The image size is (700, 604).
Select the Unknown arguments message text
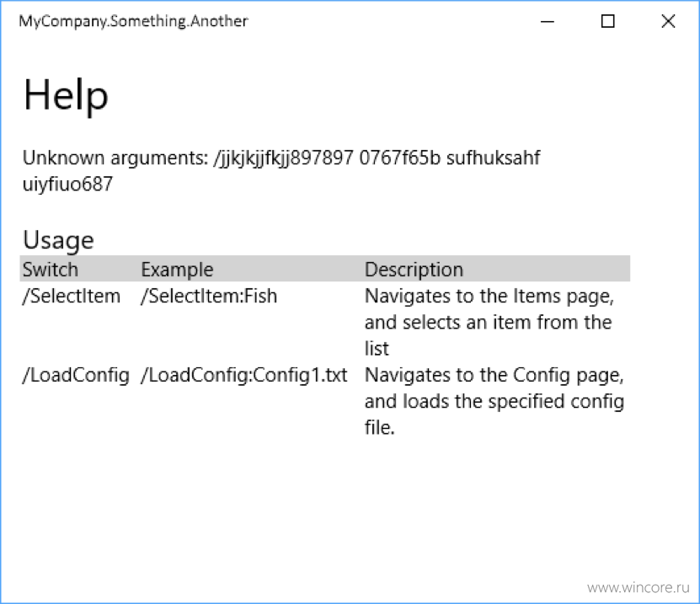(281, 171)
